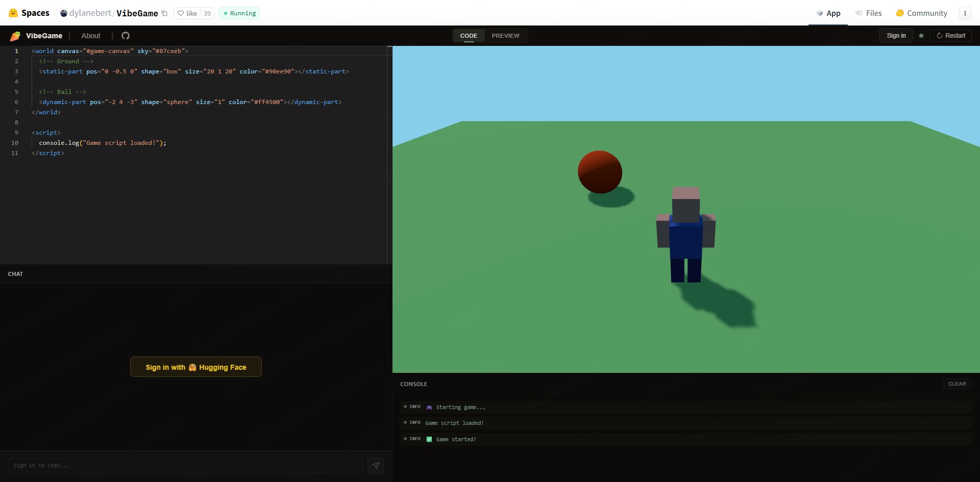The image size is (980, 482).
Task: Focus the chat input field
Action: [x=186, y=465]
